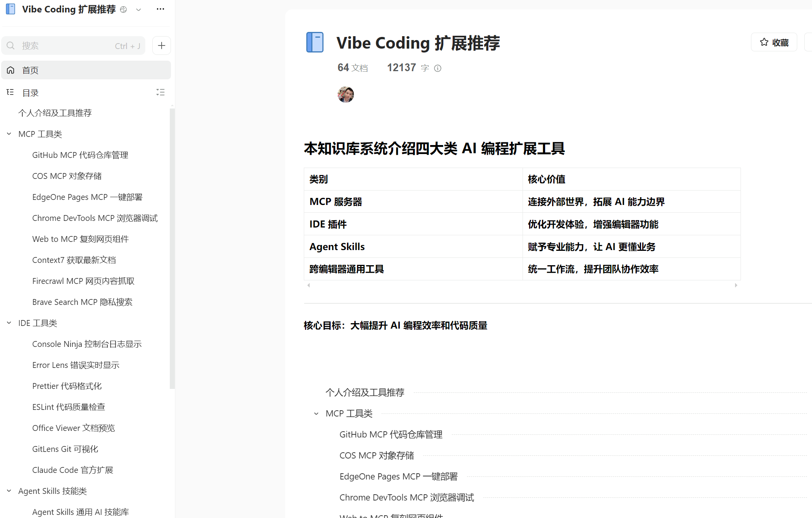Click the star 收藏 favorite button
The height and width of the screenshot is (518, 812).
pyautogui.click(x=774, y=42)
